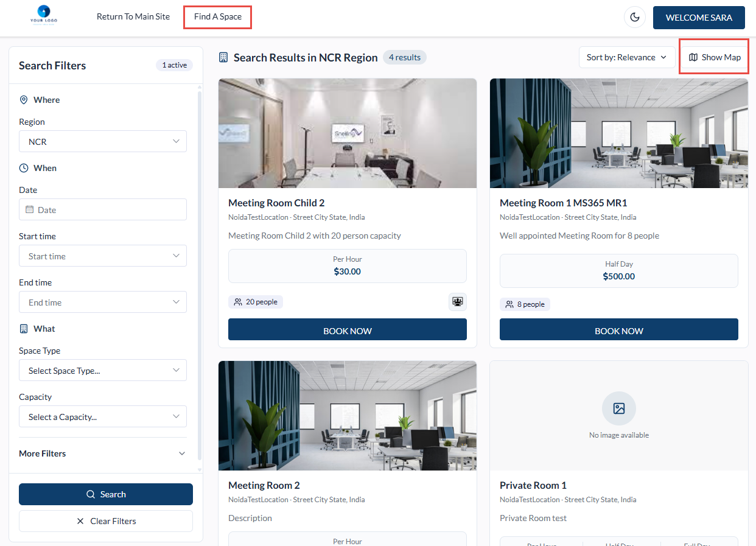This screenshot has width=756, height=546.
Task: Click the building icon beside Search Results
Action: tap(223, 57)
